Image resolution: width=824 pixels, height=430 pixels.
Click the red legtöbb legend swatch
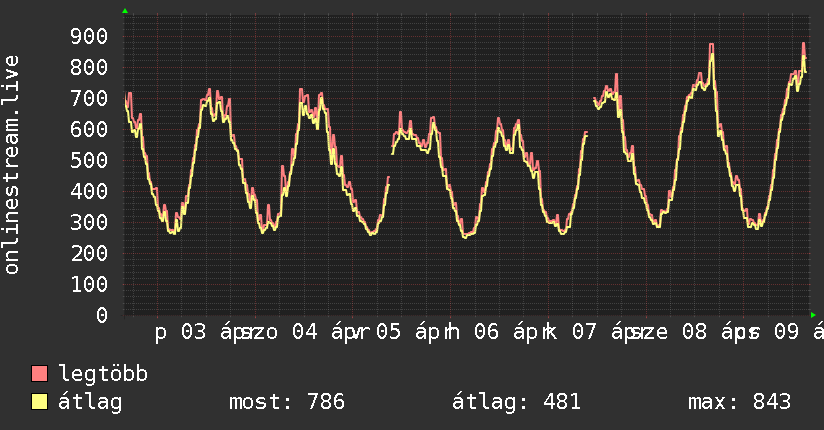coord(40,374)
